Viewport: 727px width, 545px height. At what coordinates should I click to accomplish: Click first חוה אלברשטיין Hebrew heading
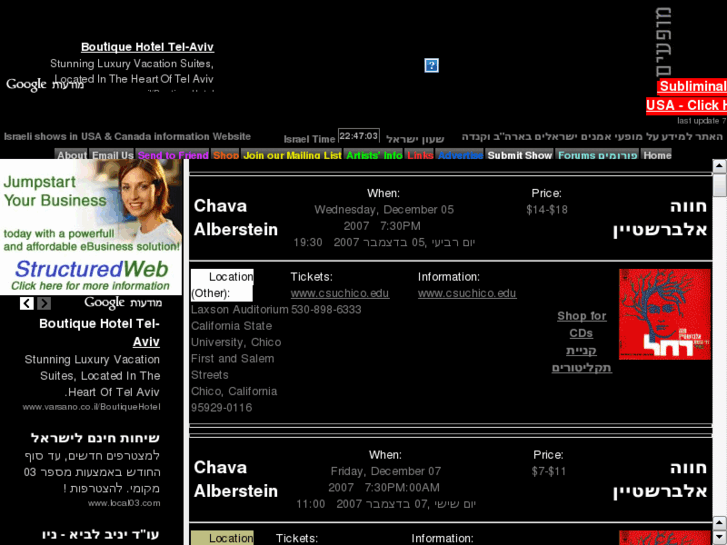[x=660, y=218]
